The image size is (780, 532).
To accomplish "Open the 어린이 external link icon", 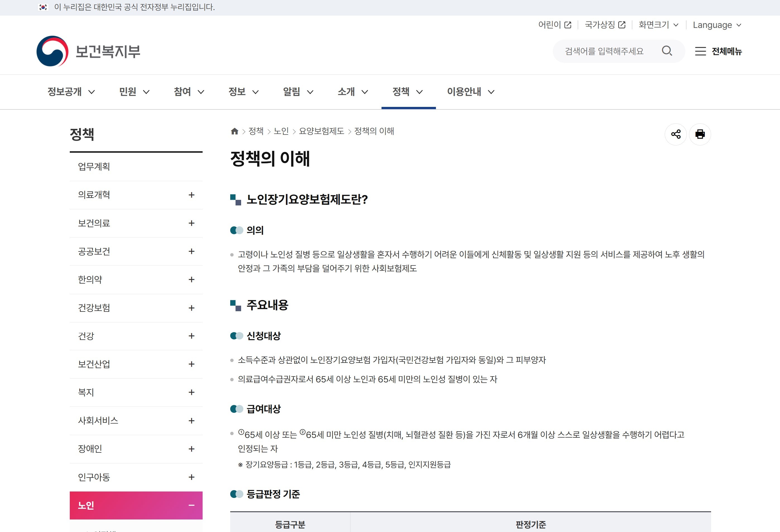I will coord(568,25).
